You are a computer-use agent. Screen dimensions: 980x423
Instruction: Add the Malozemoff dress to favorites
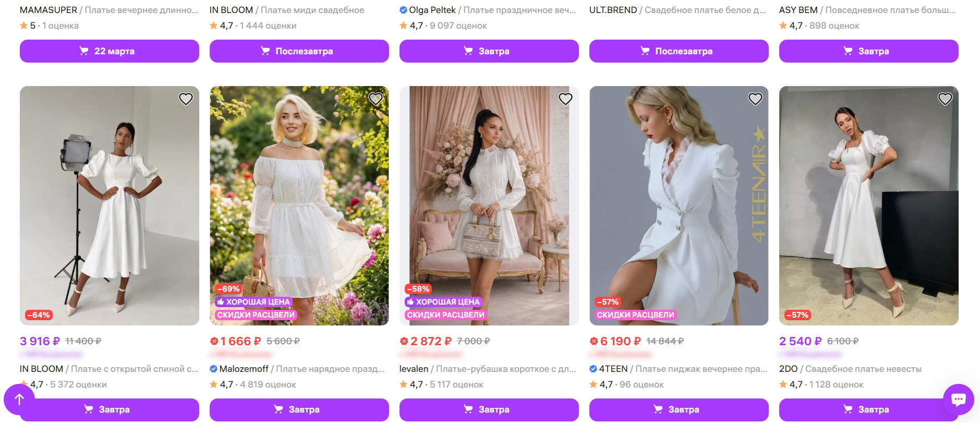pyautogui.click(x=376, y=99)
